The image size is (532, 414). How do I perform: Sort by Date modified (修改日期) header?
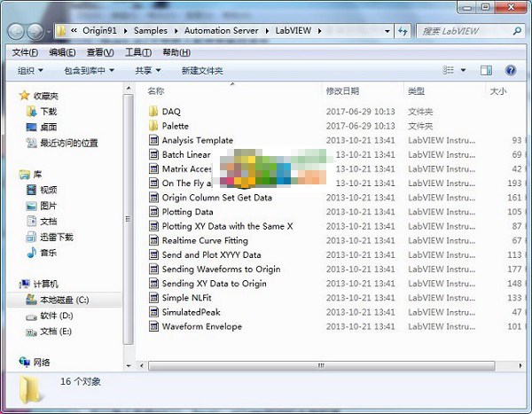coord(342,91)
